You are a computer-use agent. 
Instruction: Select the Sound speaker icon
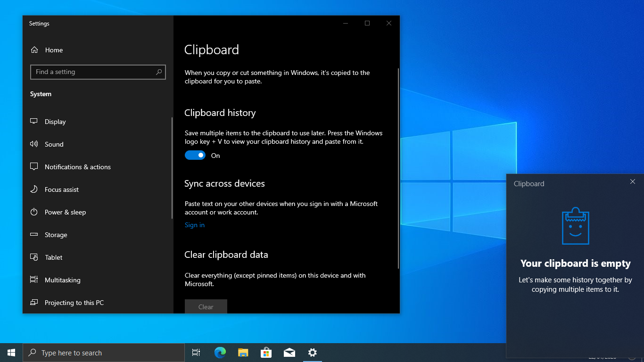(x=34, y=144)
